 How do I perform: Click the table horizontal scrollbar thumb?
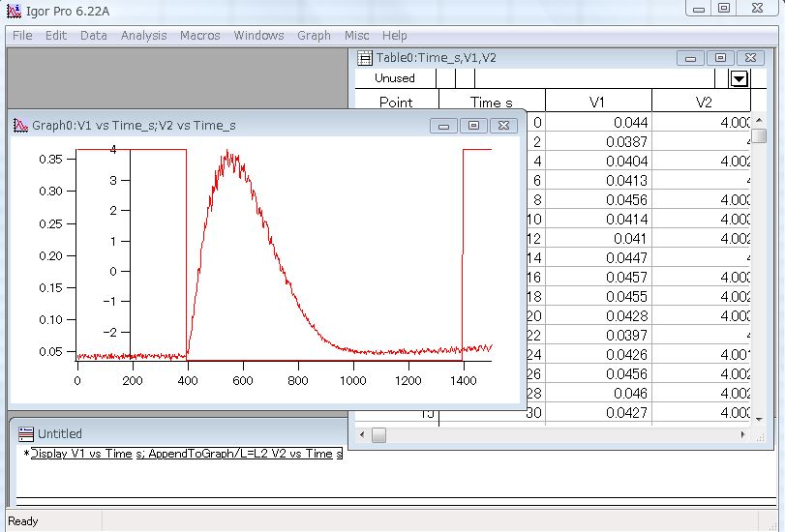tap(379, 435)
